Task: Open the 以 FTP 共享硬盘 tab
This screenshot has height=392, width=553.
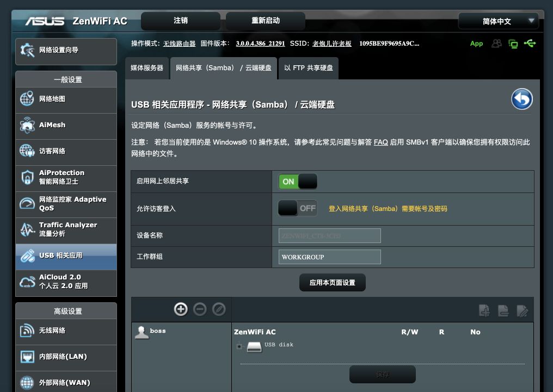Action: click(309, 68)
